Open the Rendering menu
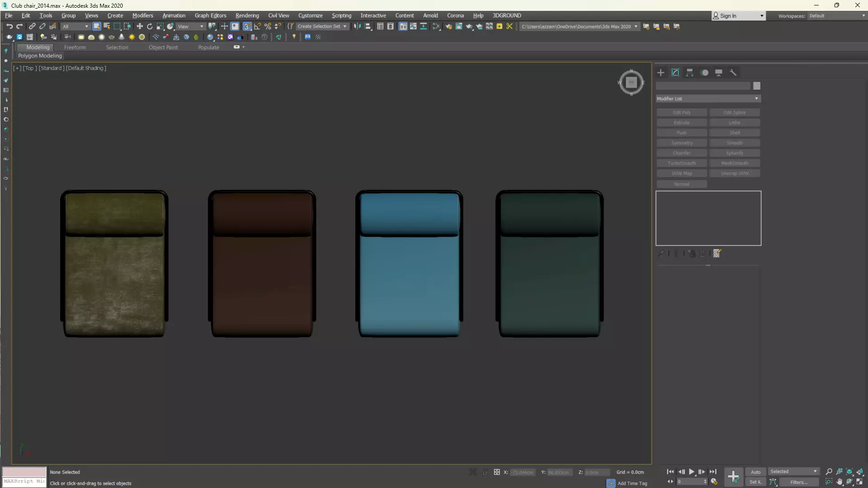 [247, 15]
